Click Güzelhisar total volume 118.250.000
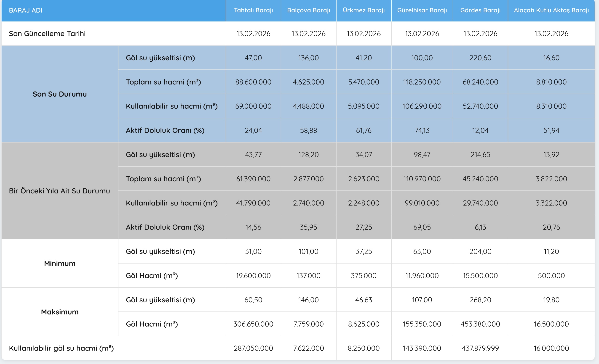Screen dimensions: 599x364 (x=422, y=82)
